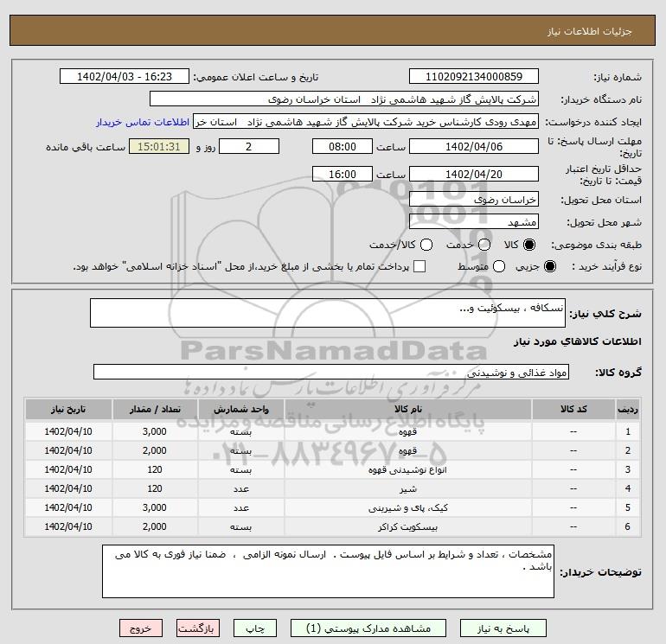Click the واحد شمارش column header
This screenshot has height=644, width=666.
pos(240,409)
